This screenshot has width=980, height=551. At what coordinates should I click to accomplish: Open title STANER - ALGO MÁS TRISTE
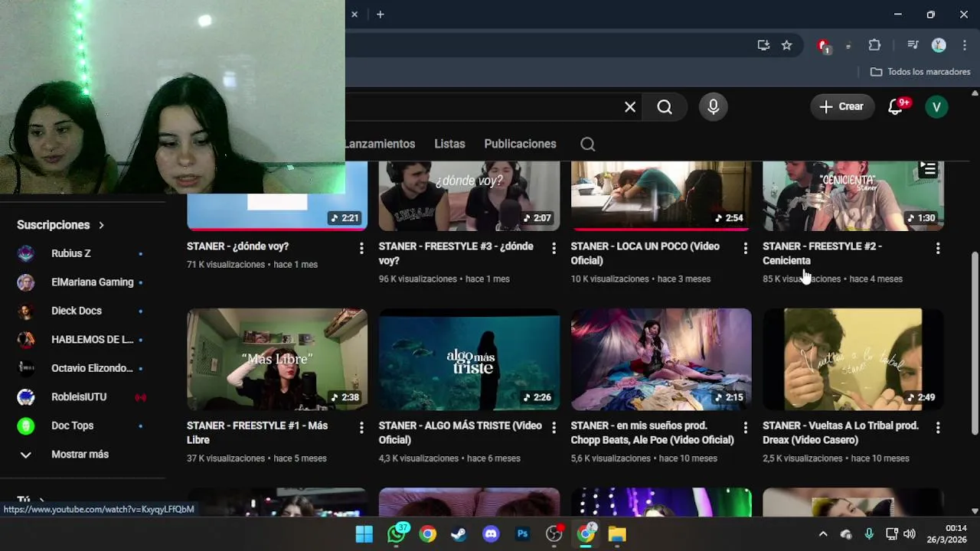[460, 432]
